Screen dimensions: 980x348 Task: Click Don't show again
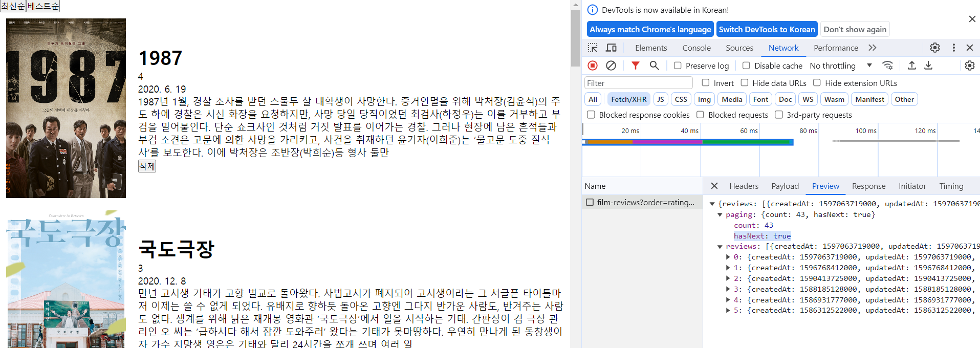click(x=855, y=29)
